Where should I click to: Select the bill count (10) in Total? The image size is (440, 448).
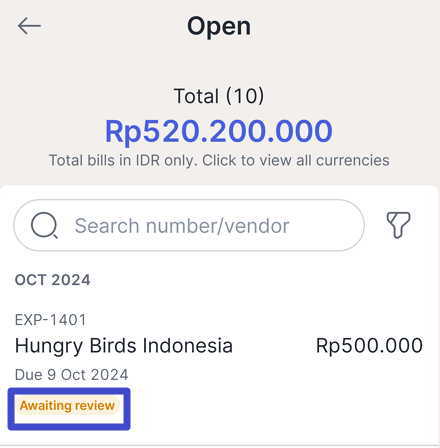coord(245,96)
